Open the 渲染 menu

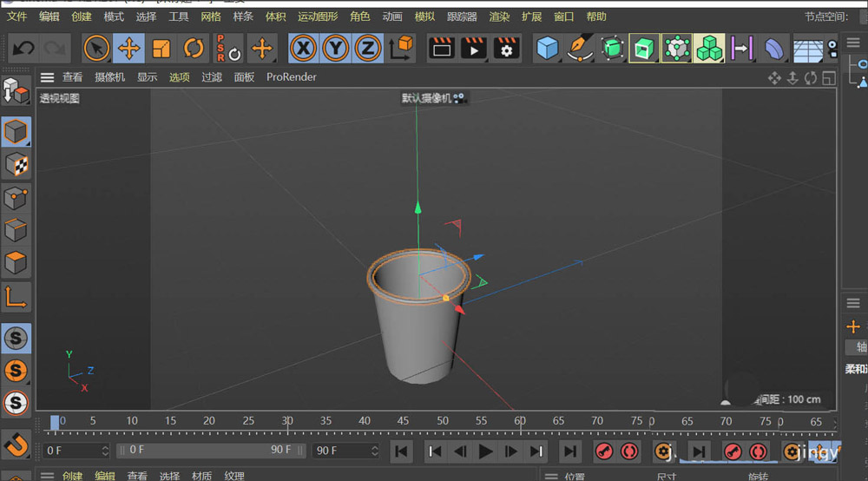[499, 16]
